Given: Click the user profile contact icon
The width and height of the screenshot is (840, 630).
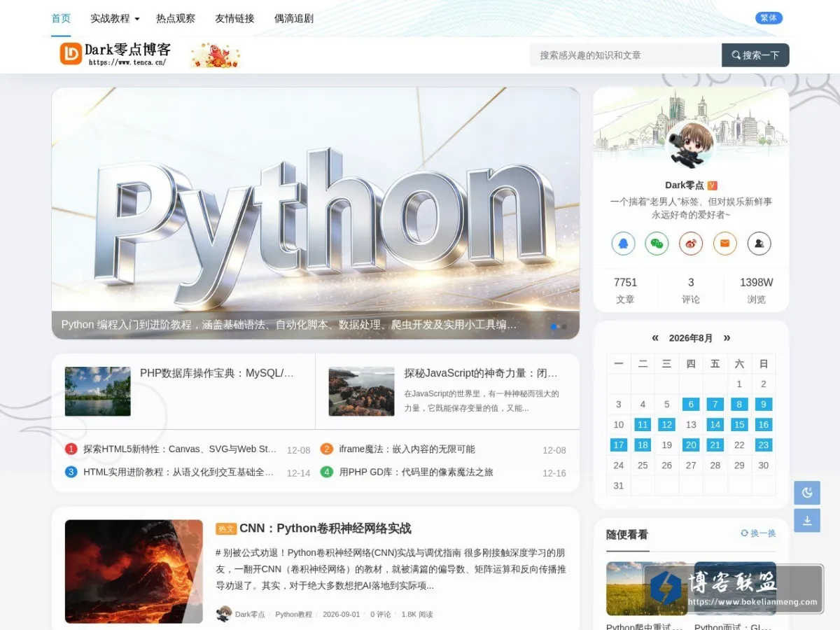Looking at the screenshot, I should [759, 244].
